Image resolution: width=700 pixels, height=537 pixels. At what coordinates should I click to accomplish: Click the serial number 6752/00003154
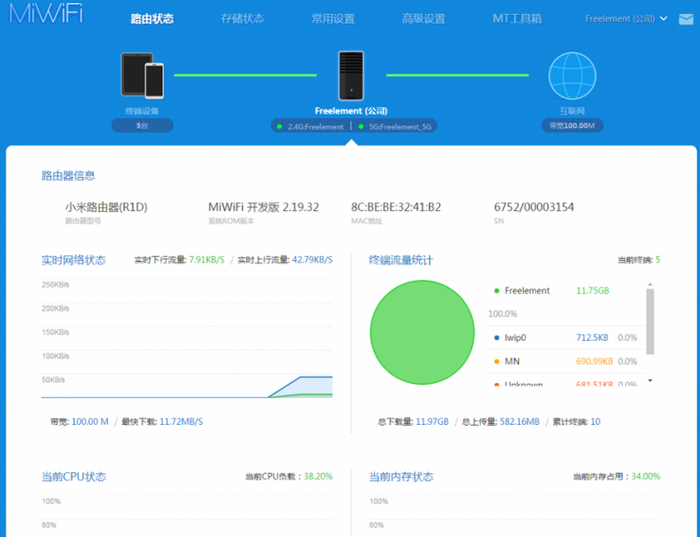pyautogui.click(x=534, y=207)
